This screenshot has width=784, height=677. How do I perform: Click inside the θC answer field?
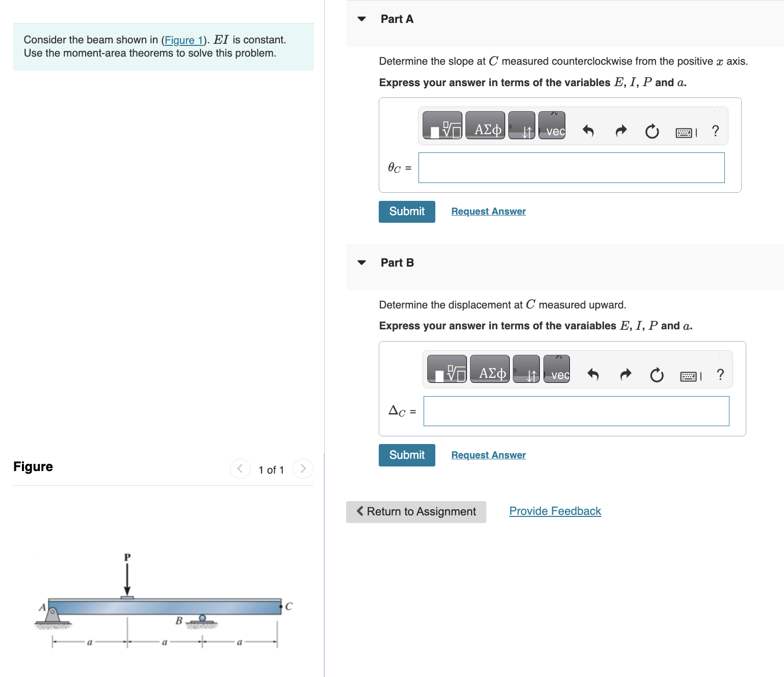(571, 168)
